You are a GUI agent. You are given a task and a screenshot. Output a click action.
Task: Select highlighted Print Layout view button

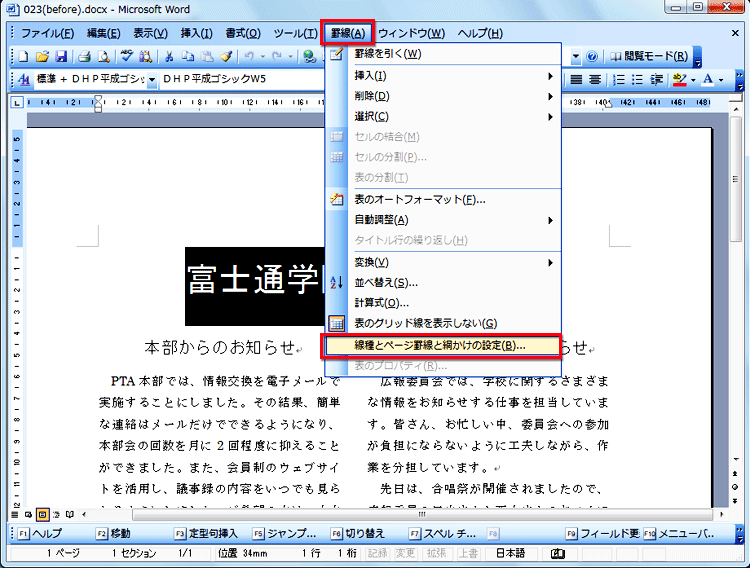pyautogui.click(x=43, y=515)
